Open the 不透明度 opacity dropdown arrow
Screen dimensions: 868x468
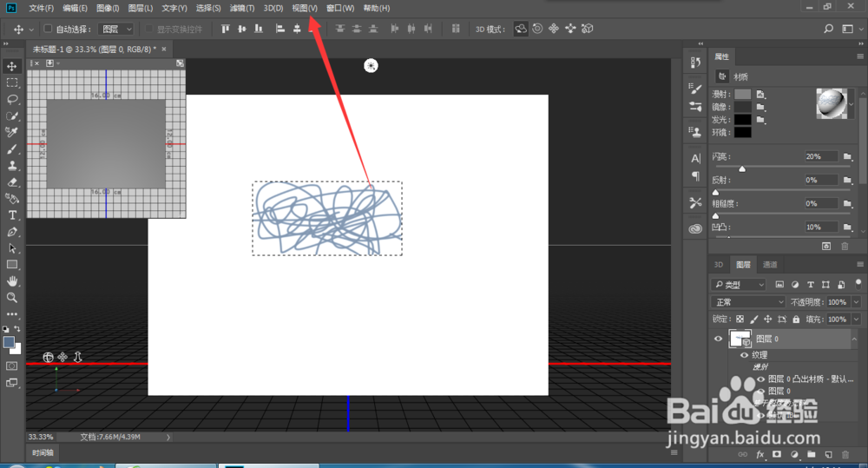tap(857, 302)
